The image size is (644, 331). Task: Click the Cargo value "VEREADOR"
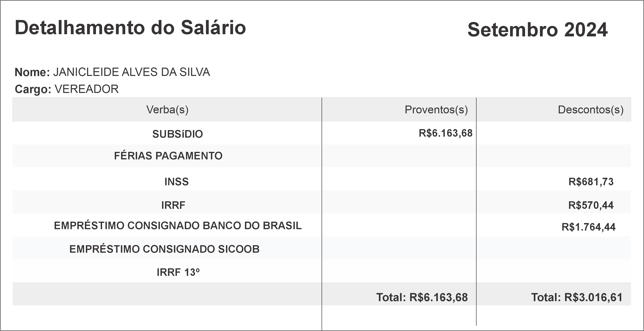click(86, 89)
